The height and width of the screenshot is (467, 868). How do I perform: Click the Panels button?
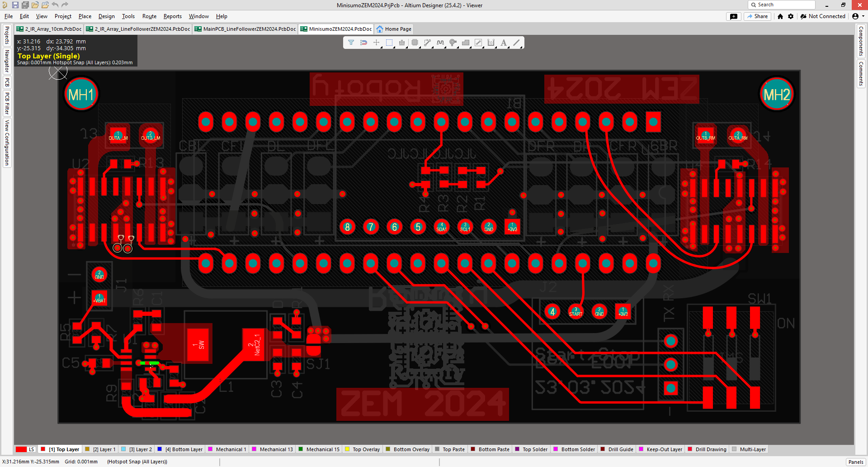pos(856,462)
